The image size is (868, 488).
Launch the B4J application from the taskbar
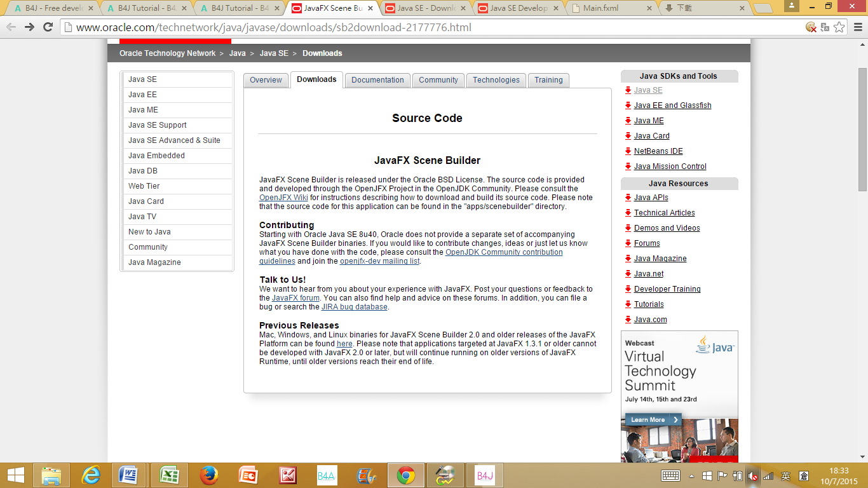pos(484,475)
